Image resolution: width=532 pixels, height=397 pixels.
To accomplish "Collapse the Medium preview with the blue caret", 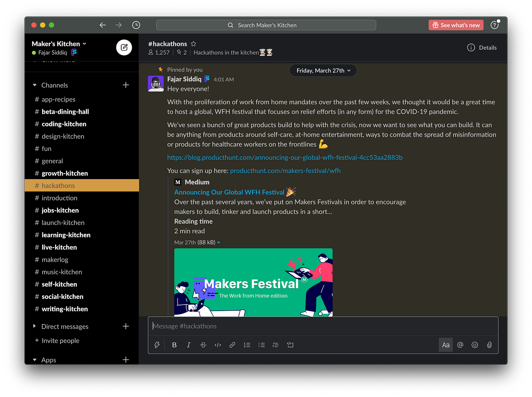I will 218,243.
